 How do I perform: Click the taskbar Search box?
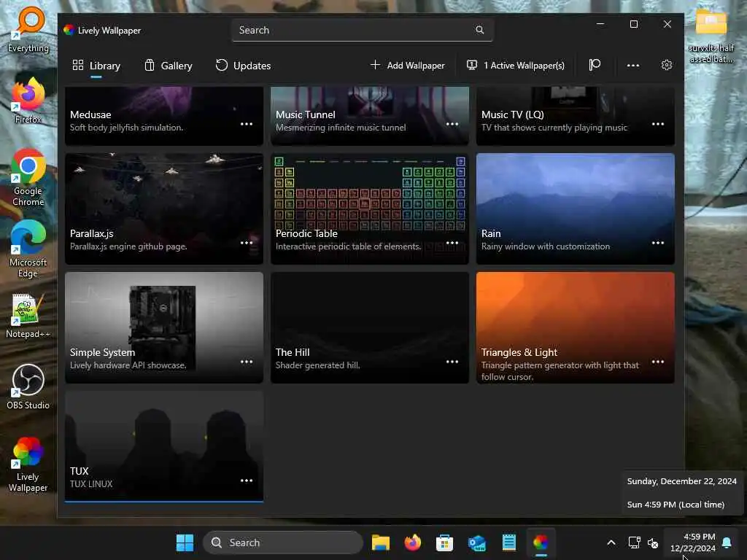[283, 542]
